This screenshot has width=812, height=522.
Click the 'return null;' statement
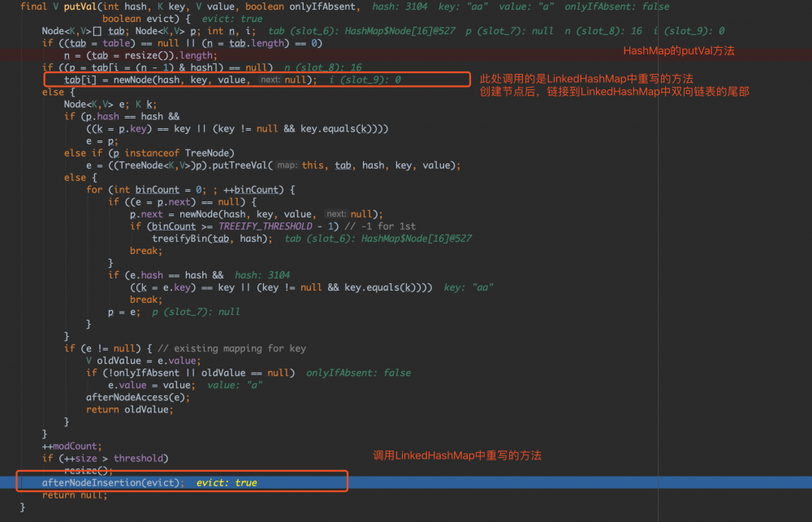click(x=75, y=495)
